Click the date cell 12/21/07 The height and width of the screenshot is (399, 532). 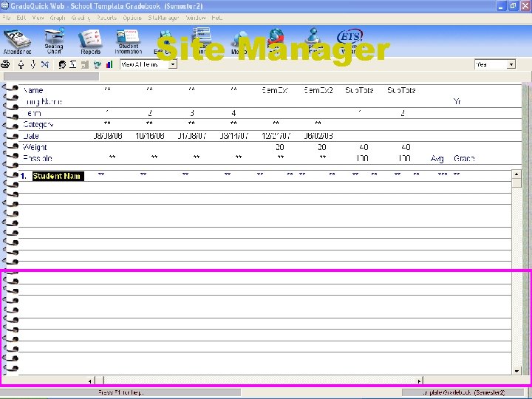pos(276,136)
